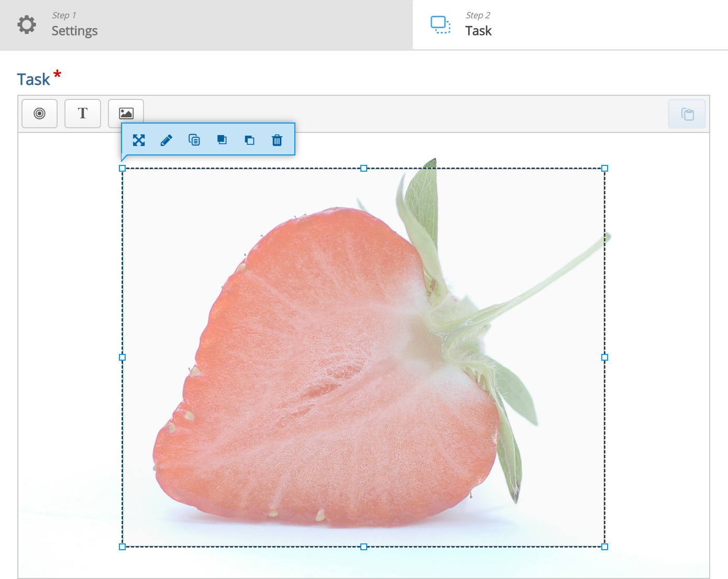Click the top-right resize handle

(x=604, y=169)
